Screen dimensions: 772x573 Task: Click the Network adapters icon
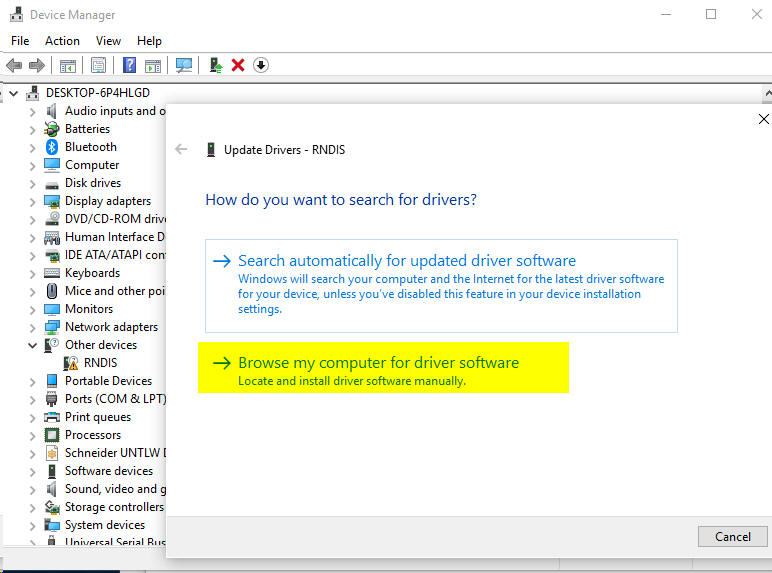coord(52,327)
